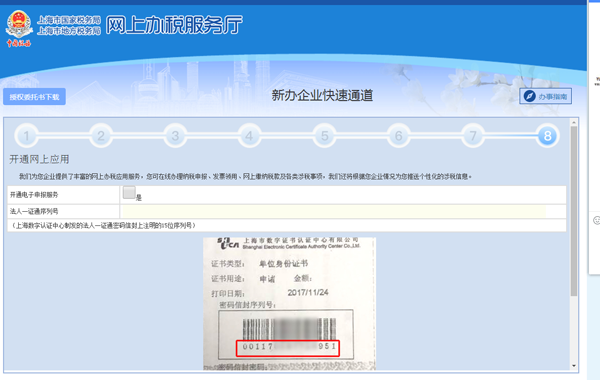Click the scrollbar up arrow
Screen dimensions: 600x380
pos(574,122)
